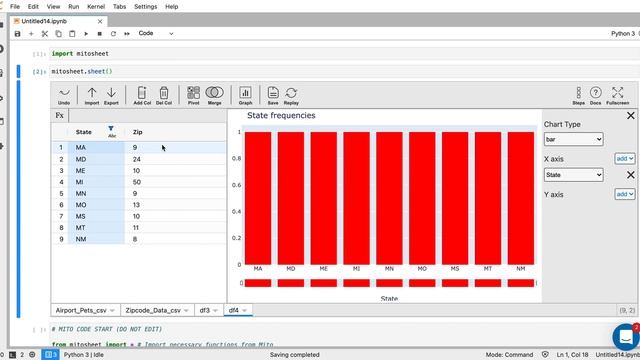Select the NM cell in row 9
Screen dimensions: 640x360
click(96, 239)
